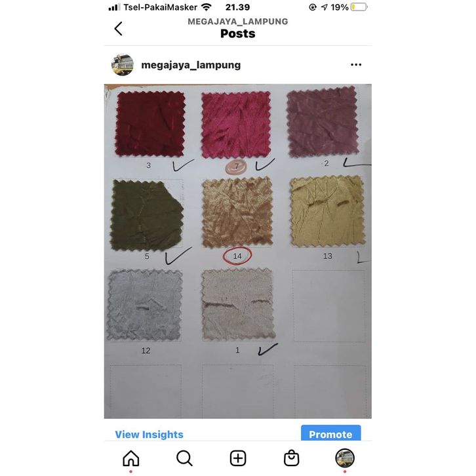Tap the back arrow on Posts header
Image resolution: width=476 pixels, height=476 pixels.
(119, 29)
